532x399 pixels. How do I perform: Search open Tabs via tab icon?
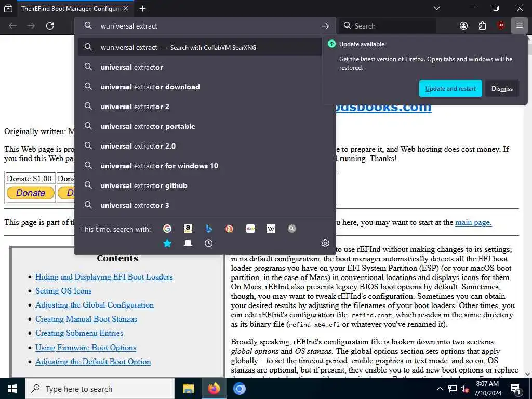click(x=188, y=243)
